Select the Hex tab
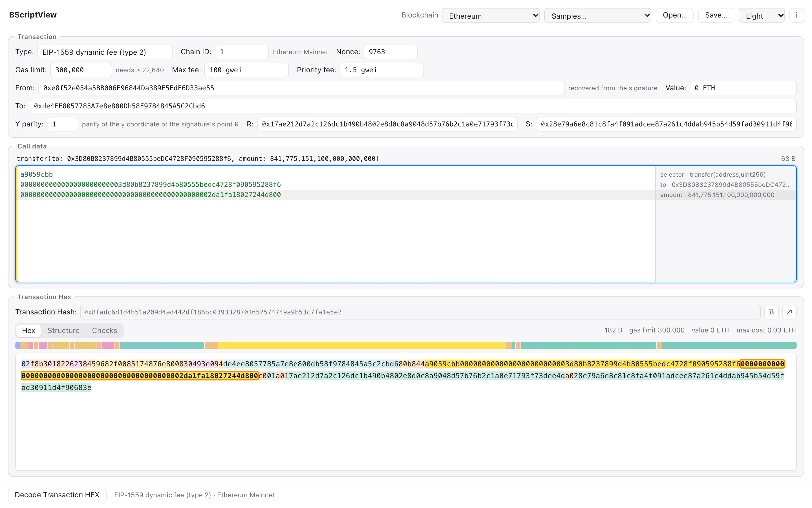Screen dimensions: 812x508 click(28, 330)
